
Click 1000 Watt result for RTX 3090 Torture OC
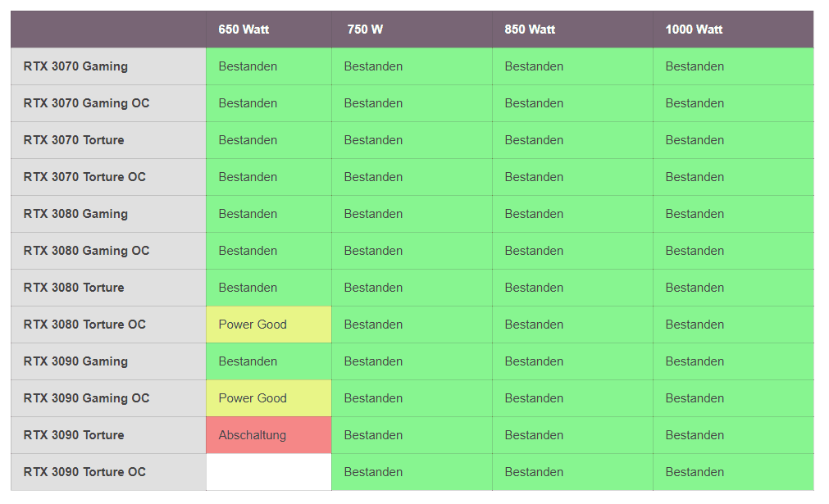click(695, 472)
